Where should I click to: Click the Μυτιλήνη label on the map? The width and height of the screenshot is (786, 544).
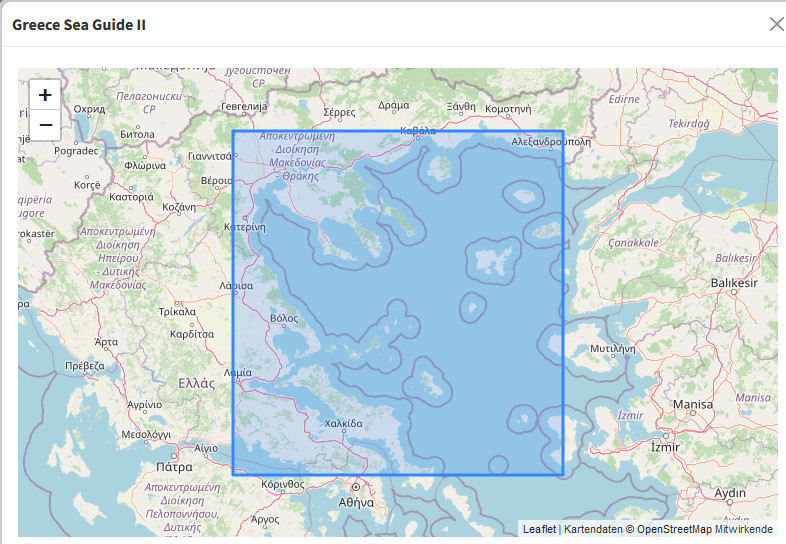tap(613, 349)
